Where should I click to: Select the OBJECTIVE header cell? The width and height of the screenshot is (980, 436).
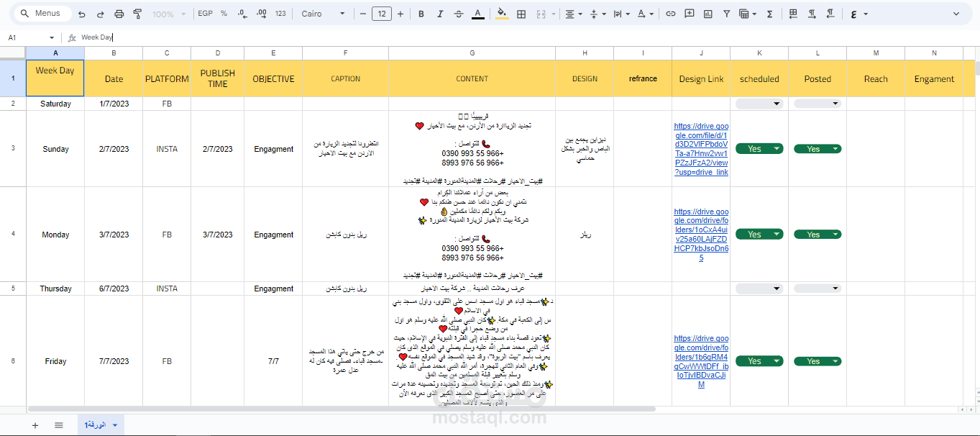(x=273, y=79)
